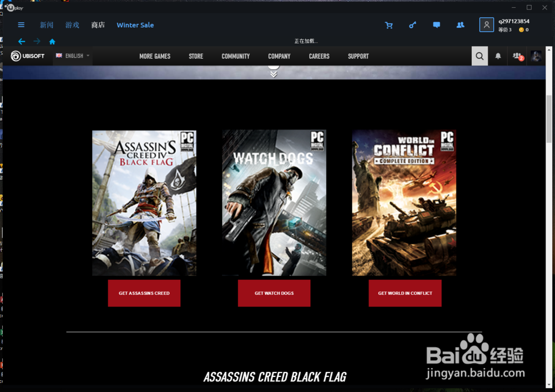Click the page vertical scrollbar thumb
555x392 pixels.
pyautogui.click(x=549, y=119)
